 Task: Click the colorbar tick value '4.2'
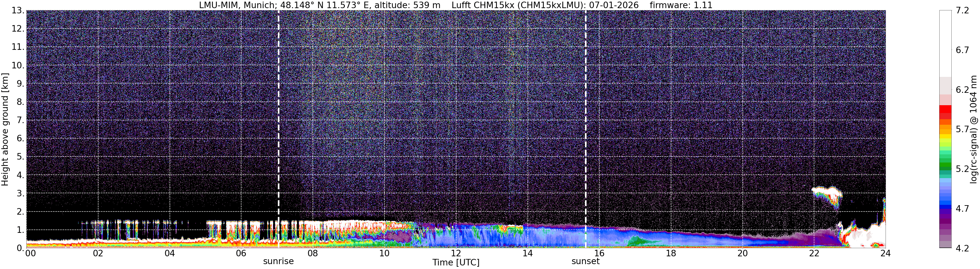tap(962, 248)
